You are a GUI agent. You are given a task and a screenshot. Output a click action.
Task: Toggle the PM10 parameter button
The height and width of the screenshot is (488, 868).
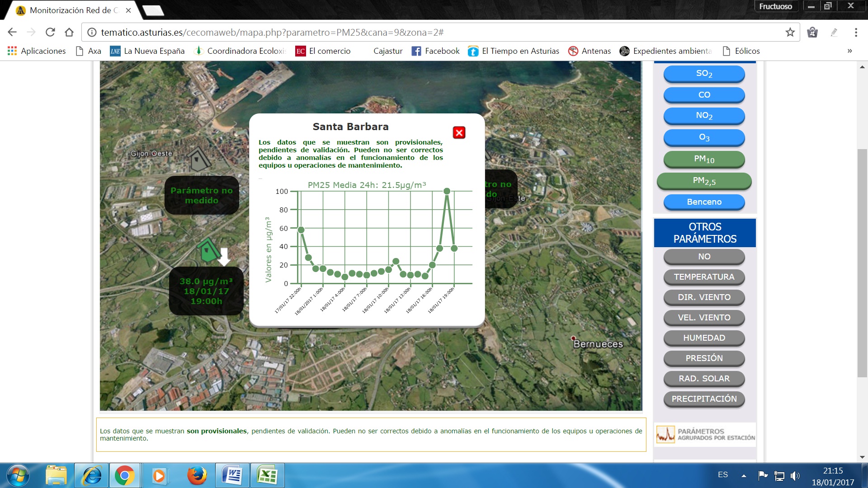click(704, 159)
